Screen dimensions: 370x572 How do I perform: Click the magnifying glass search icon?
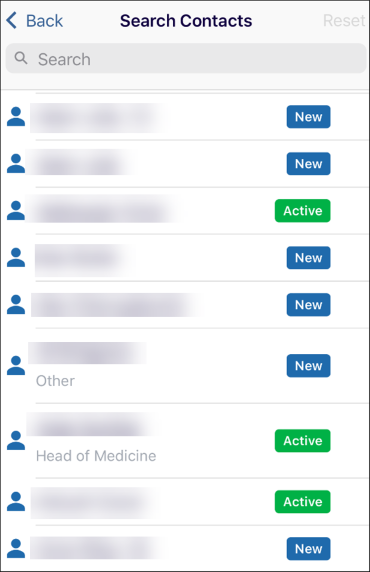(x=21, y=58)
